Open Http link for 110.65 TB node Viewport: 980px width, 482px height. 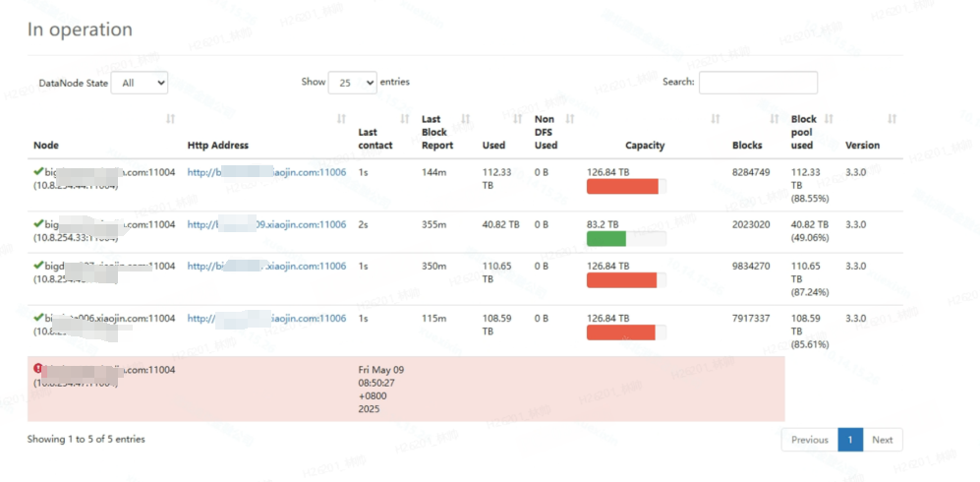coord(266,266)
